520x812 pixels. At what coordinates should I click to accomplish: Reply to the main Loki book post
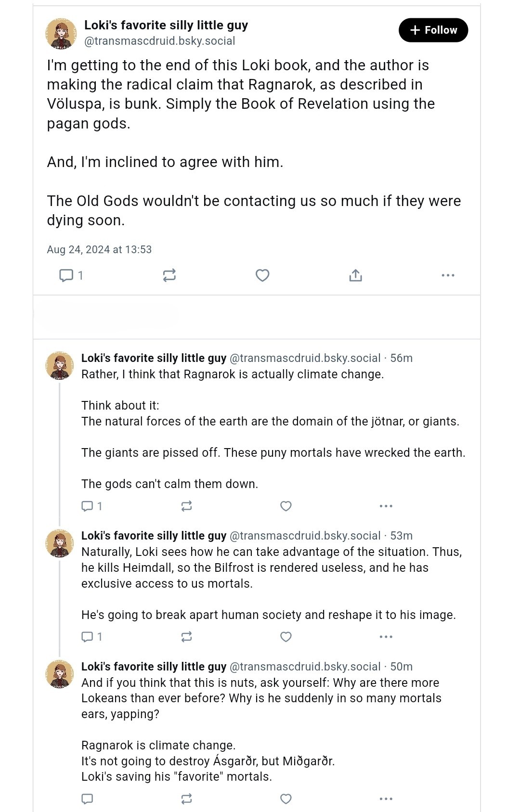[71, 275]
